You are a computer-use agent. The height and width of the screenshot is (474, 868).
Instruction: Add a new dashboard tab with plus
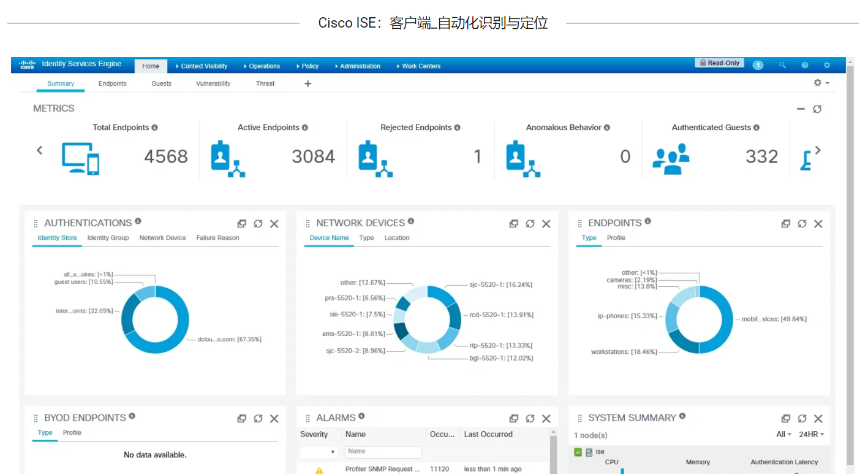308,83
